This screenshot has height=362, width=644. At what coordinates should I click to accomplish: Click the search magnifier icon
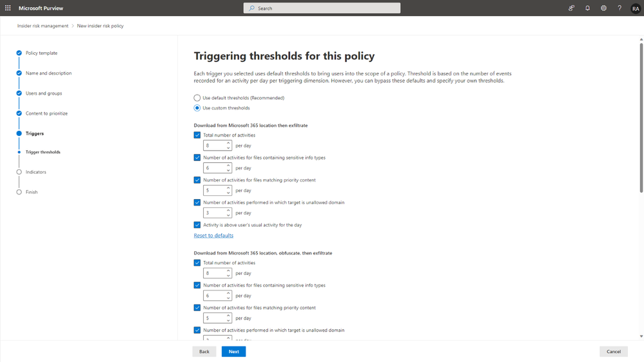tap(251, 8)
